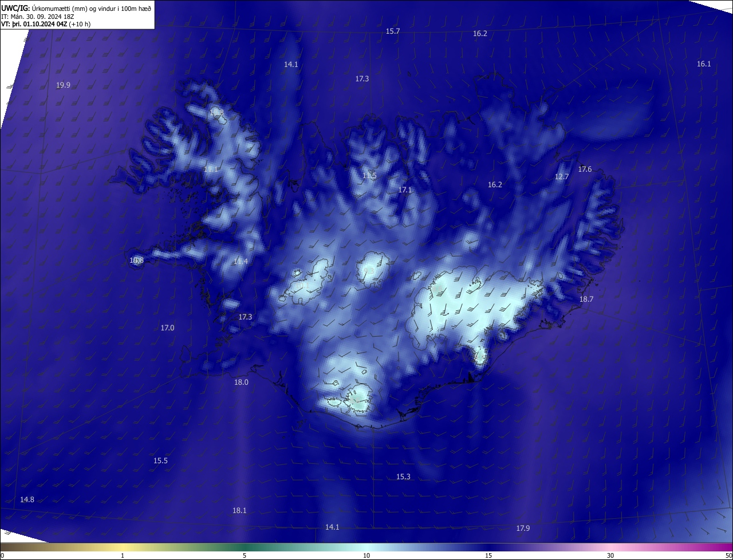Click the '15' tick on the color scale
The height and width of the screenshot is (560, 733).
(x=488, y=556)
